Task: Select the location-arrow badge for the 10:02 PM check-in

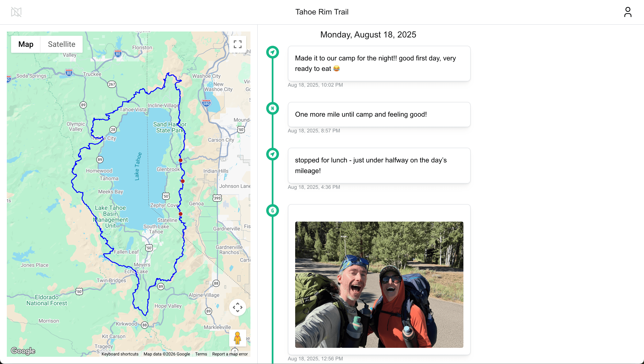Action: pyautogui.click(x=272, y=53)
